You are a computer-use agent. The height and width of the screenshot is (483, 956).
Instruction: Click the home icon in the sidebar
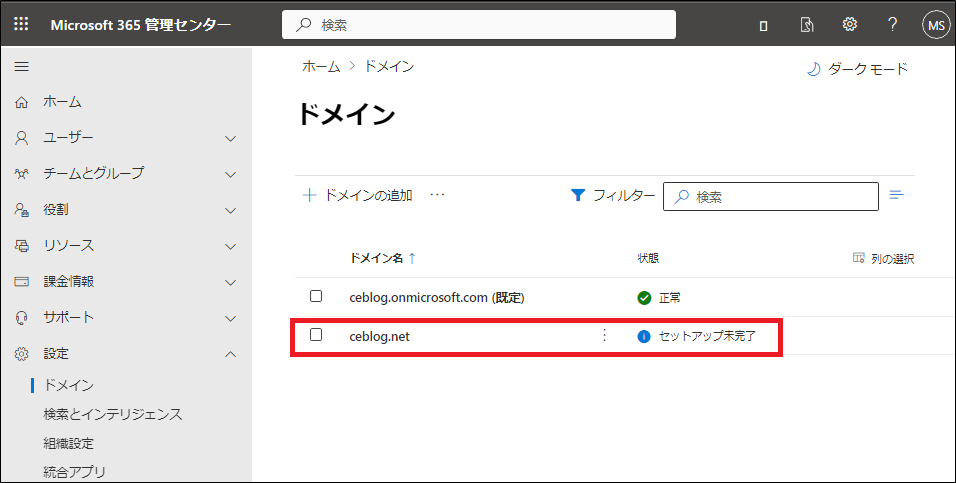21,102
